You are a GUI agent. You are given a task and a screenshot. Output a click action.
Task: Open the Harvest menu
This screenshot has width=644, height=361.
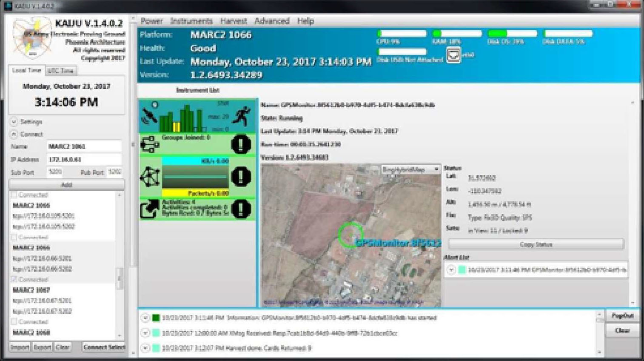(x=233, y=21)
